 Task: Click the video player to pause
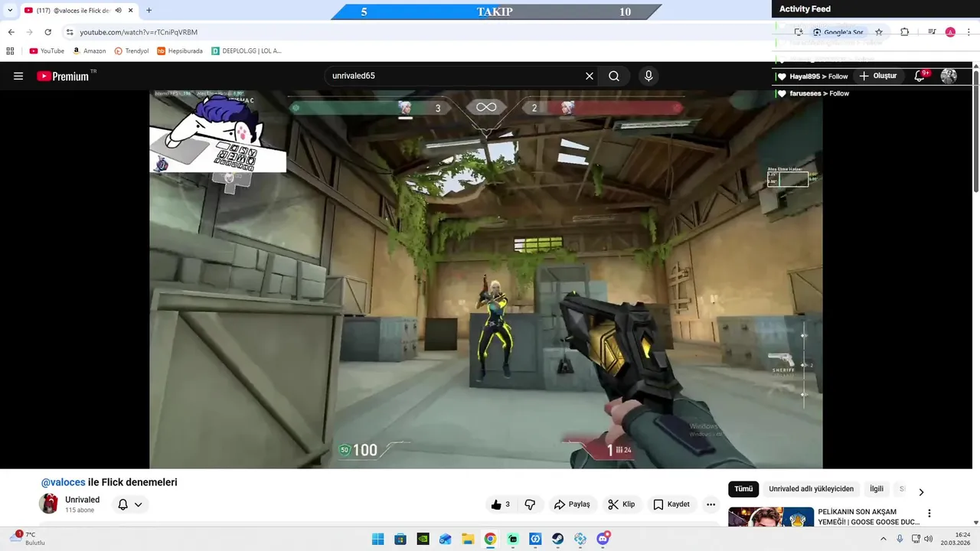(486, 279)
